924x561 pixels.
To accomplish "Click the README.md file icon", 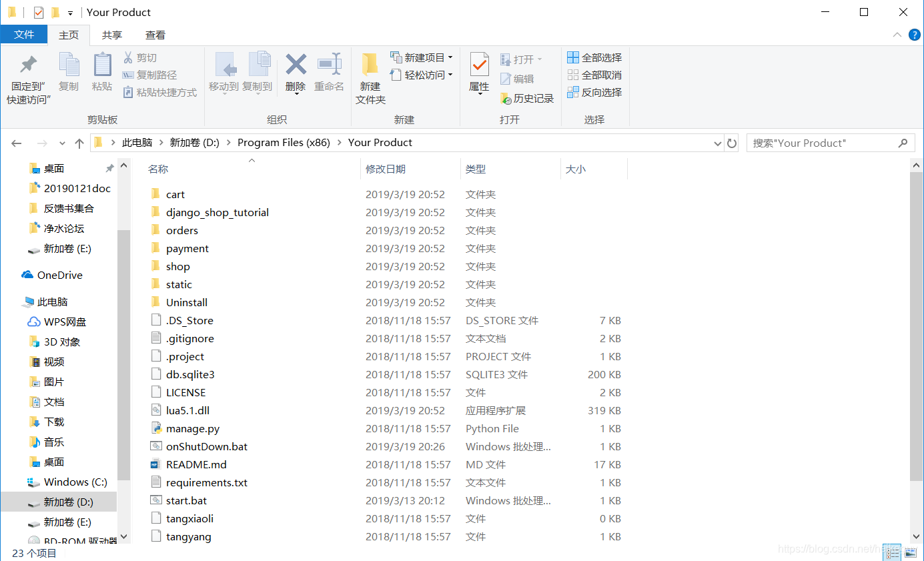I will 156,464.
